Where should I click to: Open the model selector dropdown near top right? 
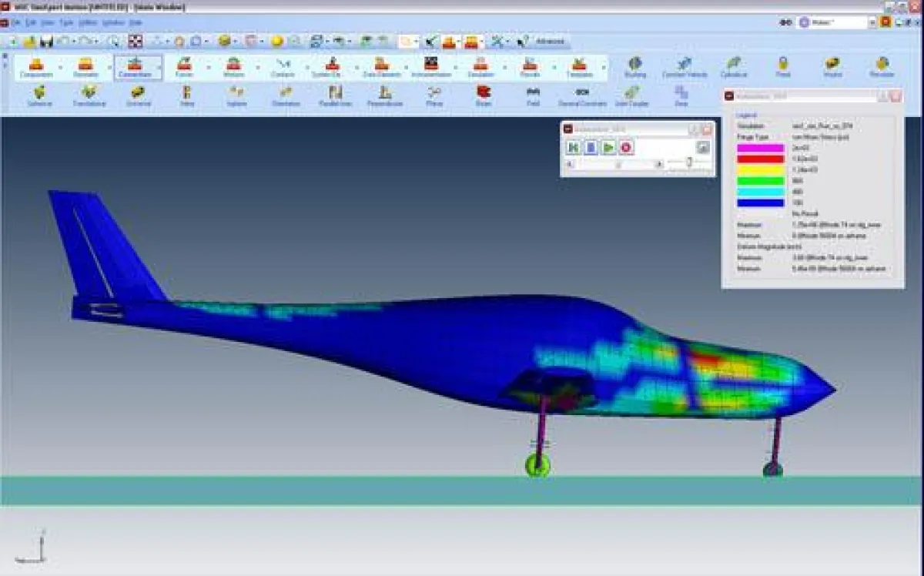tap(872, 22)
